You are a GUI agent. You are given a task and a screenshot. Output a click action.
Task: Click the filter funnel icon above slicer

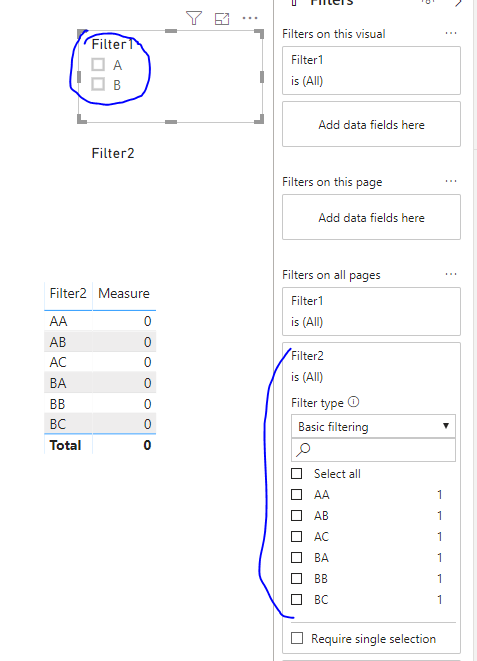click(194, 18)
